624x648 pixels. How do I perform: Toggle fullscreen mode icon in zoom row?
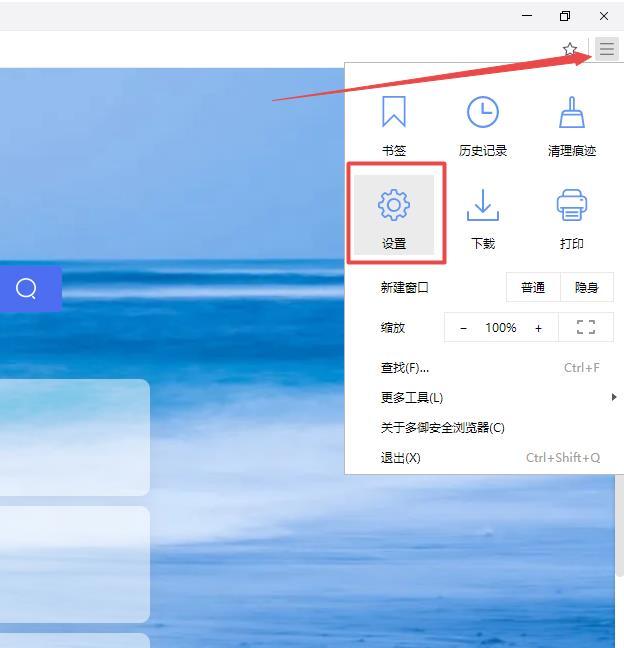point(586,327)
